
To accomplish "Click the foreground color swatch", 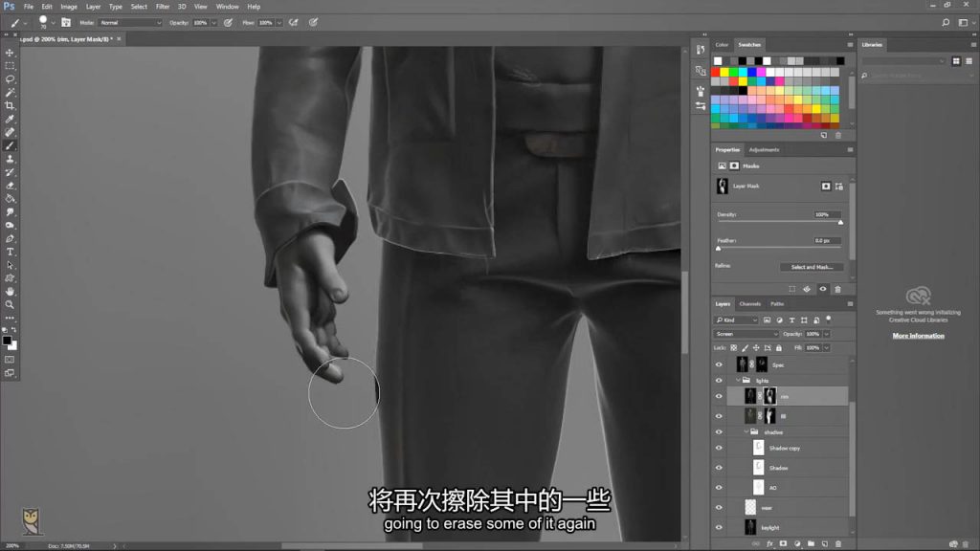I will (7, 341).
